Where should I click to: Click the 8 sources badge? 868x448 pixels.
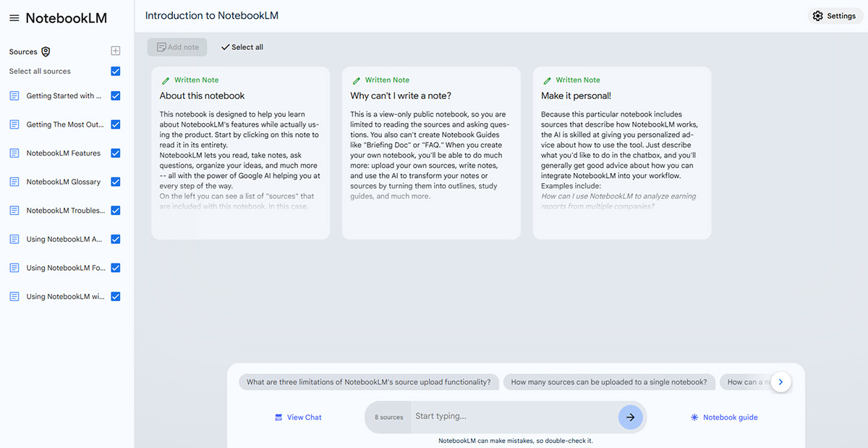tap(388, 418)
